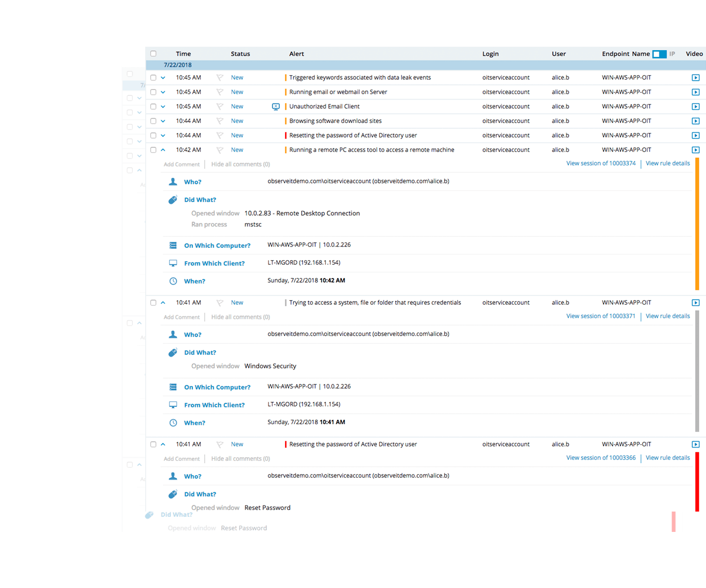Image resolution: width=706 pixels, height=588 pixels.
Task: Click the Did What? mouse icon under the 10:41 AM alert
Action: 172,352
